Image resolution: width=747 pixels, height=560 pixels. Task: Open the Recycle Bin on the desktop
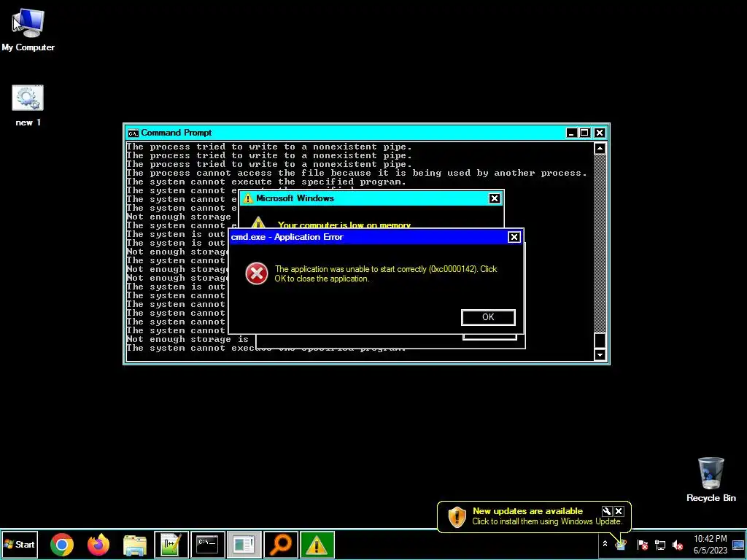[x=711, y=479]
